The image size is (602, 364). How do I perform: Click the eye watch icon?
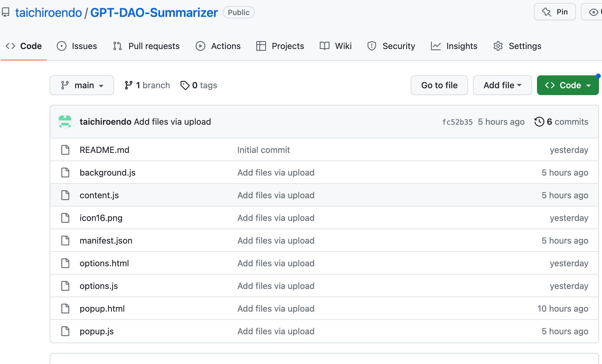pyautogui.click(x=594, y=12)
